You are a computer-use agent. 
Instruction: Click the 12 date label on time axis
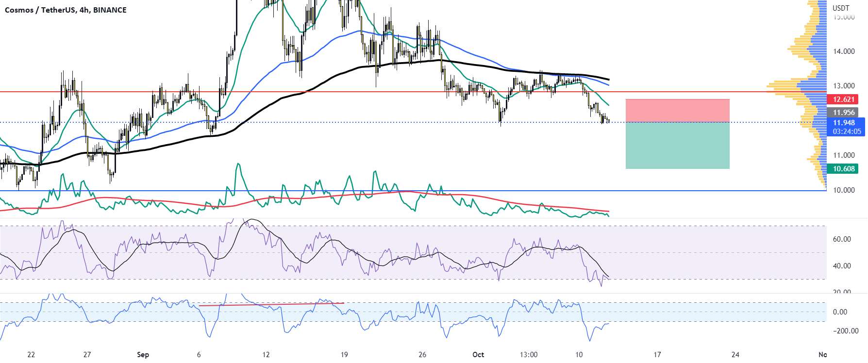pyautogui.click(x=266, y=355)
